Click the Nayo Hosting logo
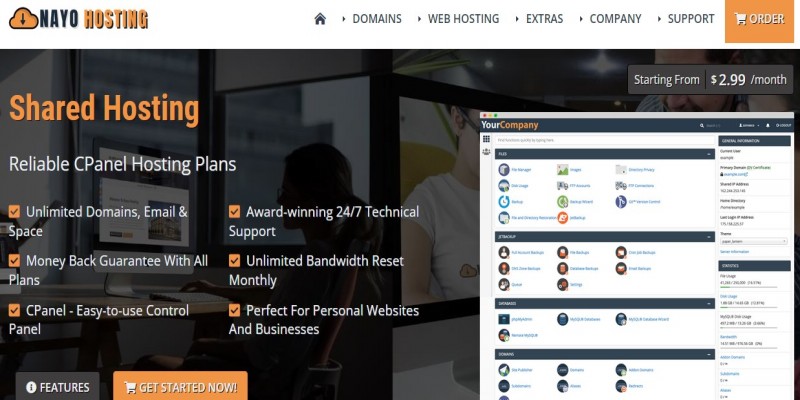This screenshot has height=400, width=800. (79, 19)
